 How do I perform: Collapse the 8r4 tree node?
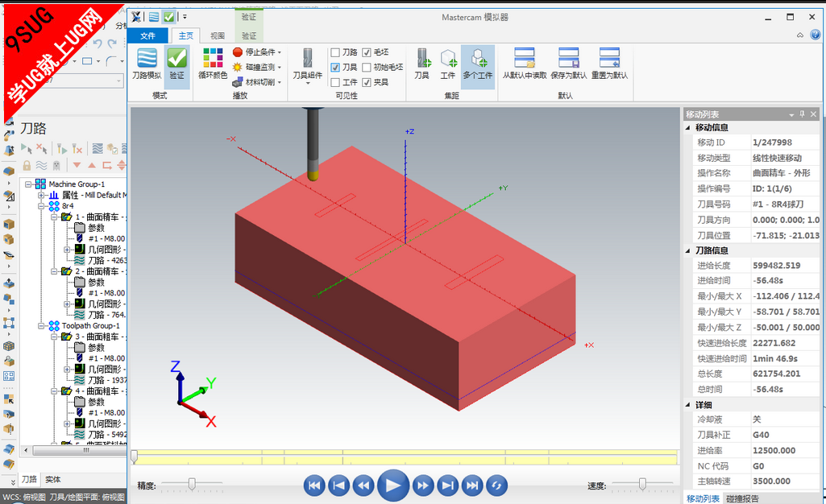coord(41,205)
